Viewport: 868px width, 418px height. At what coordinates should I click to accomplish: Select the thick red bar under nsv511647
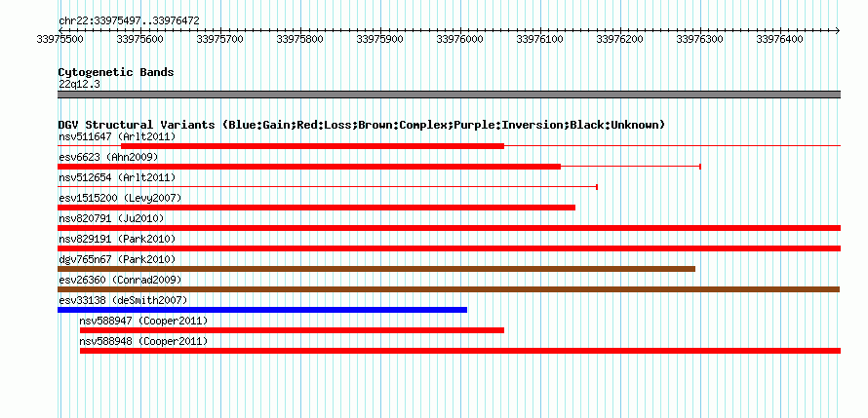313,146
